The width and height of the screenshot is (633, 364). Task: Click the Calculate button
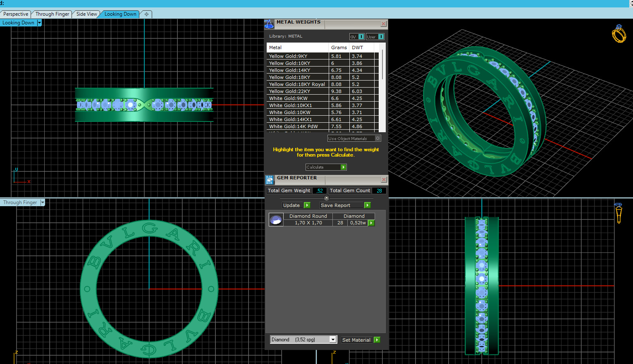click(x=326, y=167)
